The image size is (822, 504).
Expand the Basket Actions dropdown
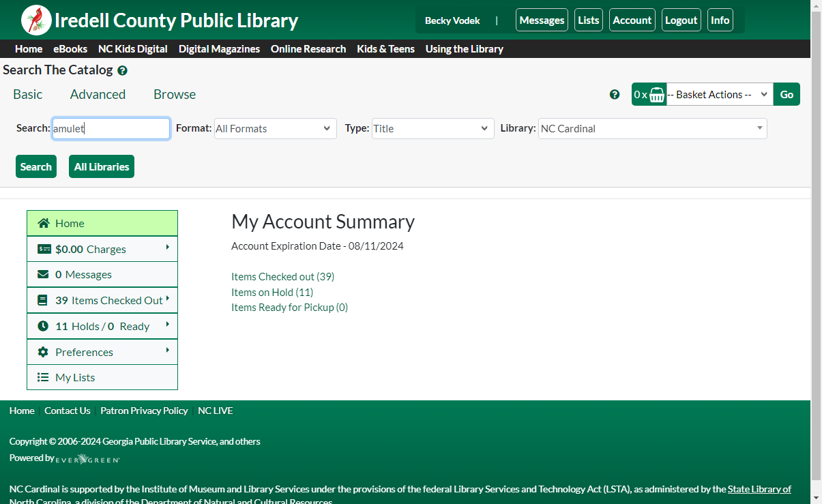point(720,94)
